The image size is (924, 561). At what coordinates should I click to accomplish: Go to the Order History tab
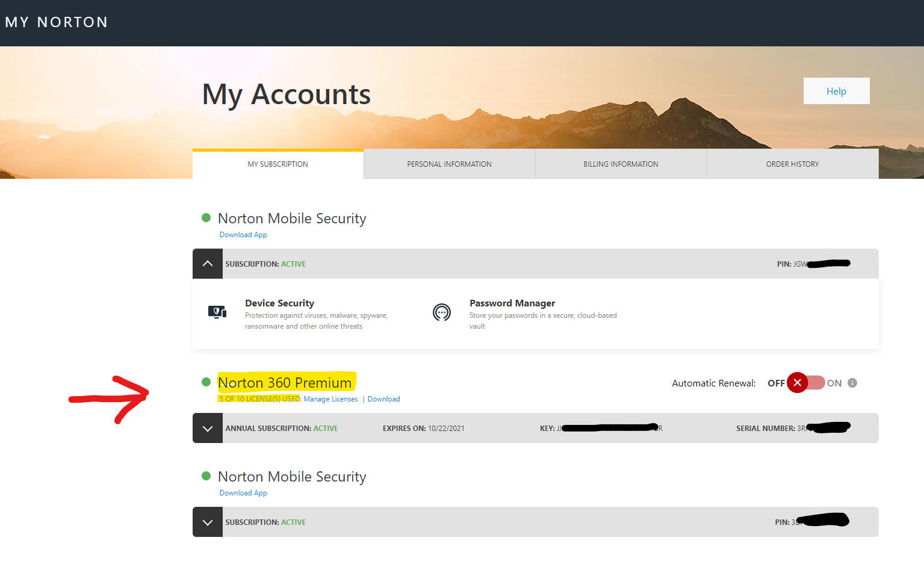[x=792, y=164]
